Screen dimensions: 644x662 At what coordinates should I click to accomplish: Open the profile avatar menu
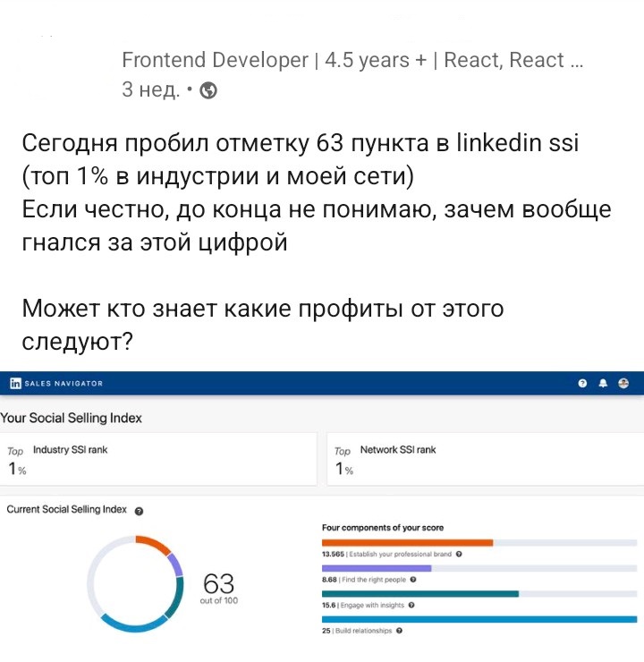coord(623,383)
